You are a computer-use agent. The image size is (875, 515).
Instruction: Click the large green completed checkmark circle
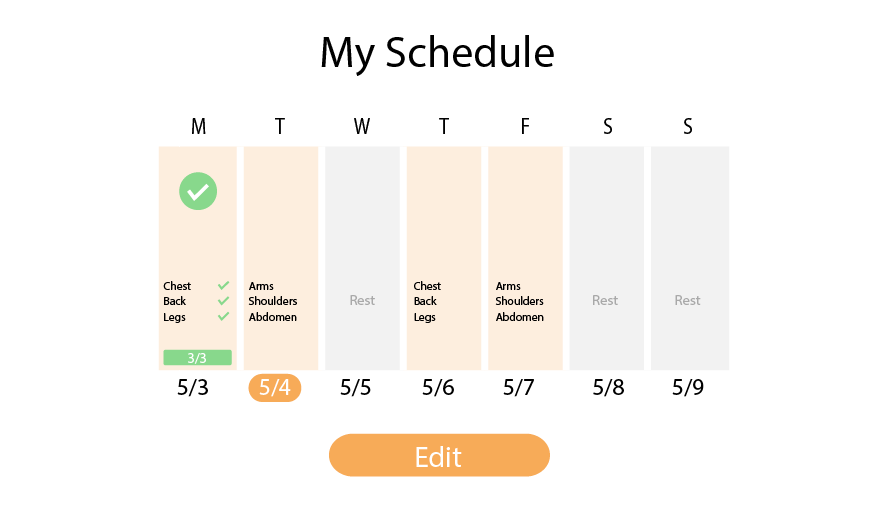tap(198, 191)
